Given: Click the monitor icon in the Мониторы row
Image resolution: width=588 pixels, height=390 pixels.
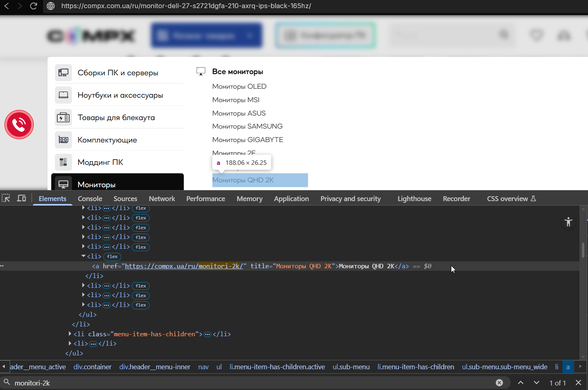Looking at the screenshot, I should coord(63,184).
